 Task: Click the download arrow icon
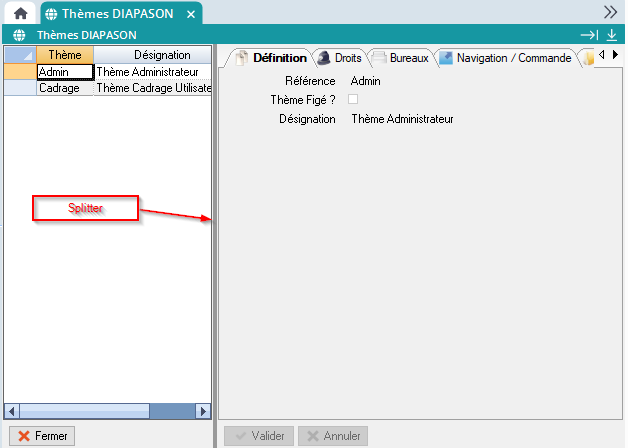[611, 35]
